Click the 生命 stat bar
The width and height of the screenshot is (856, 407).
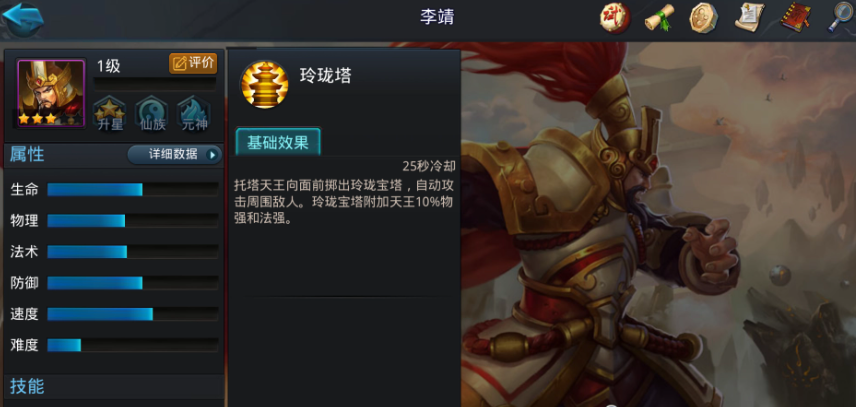click(x=133, y=189)
